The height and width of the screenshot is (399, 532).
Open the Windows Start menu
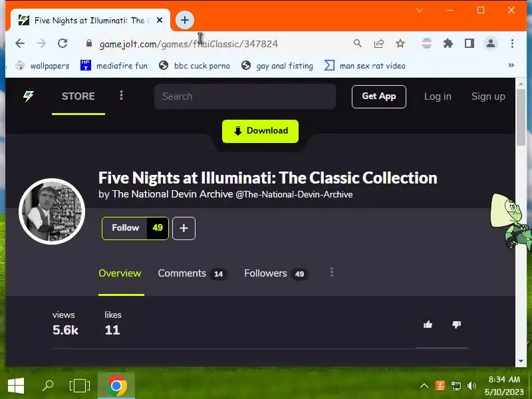coord(15,386)
